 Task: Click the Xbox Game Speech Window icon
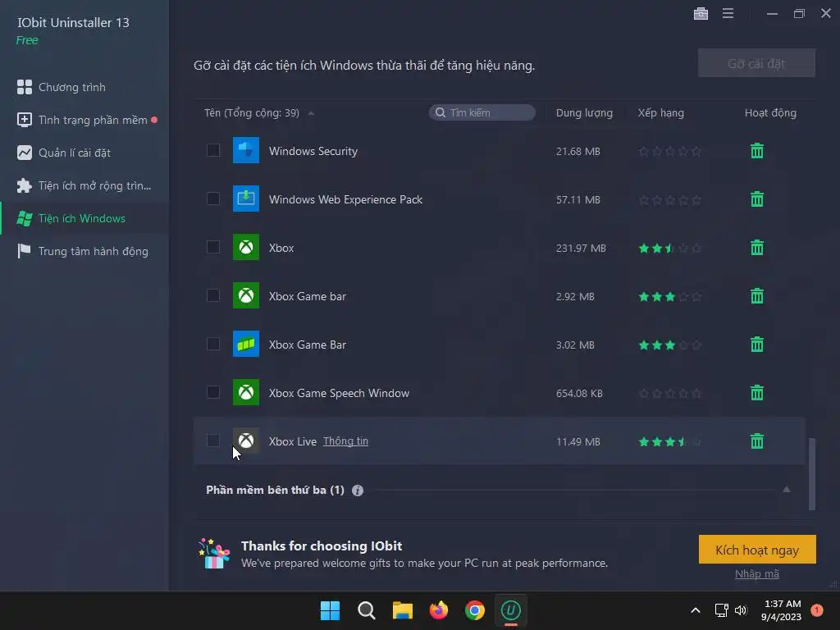click(x=246, y=392)
